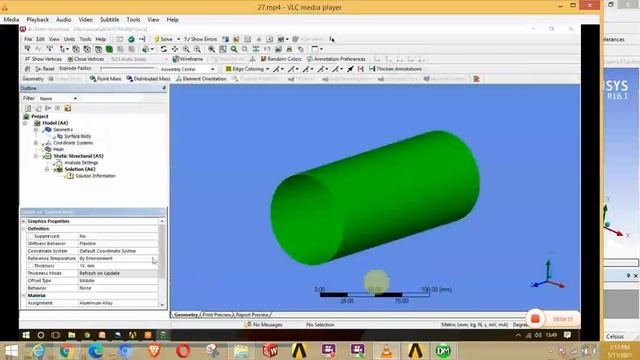Viewport: 640px width, 360px height.
Task: Switch to the Print Preview tab
Action: (216, 315)
